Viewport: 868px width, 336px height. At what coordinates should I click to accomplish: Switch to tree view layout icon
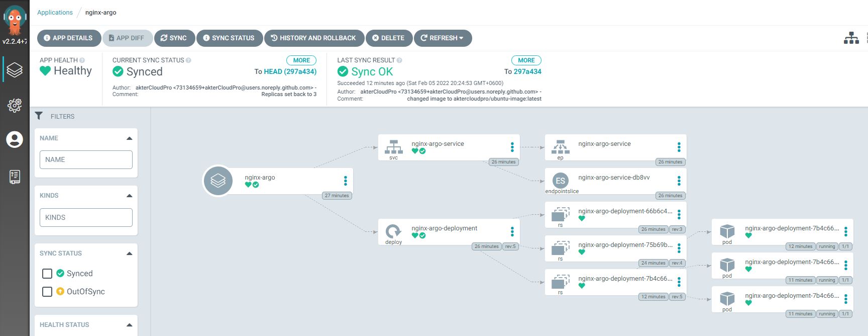(851, 38)
